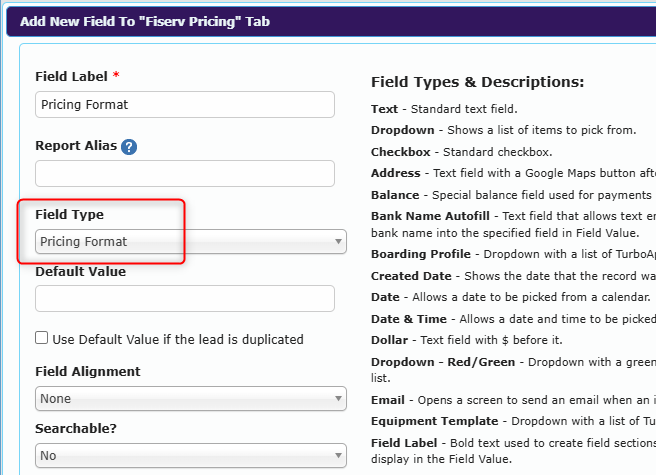Viewport: 656px width, 475px height.
Task: Open the Searchable? dropdown
Action: pyautogui.click(x=190, y=455)
